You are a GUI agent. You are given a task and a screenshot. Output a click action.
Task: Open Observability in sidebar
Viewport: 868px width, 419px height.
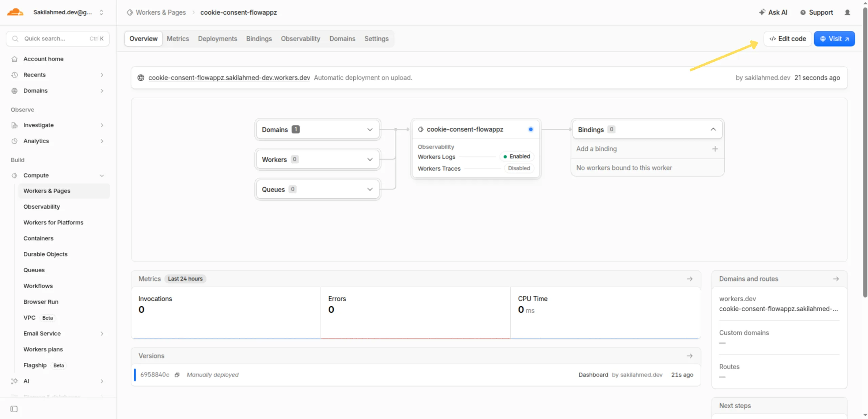tap(41, 207)
